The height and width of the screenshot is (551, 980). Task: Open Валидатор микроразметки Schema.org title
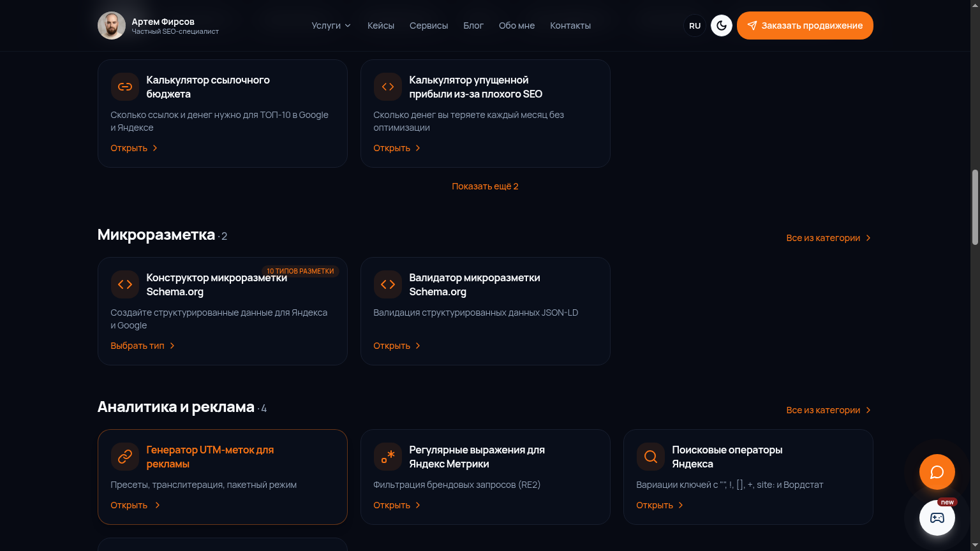(x=475, y=284)
